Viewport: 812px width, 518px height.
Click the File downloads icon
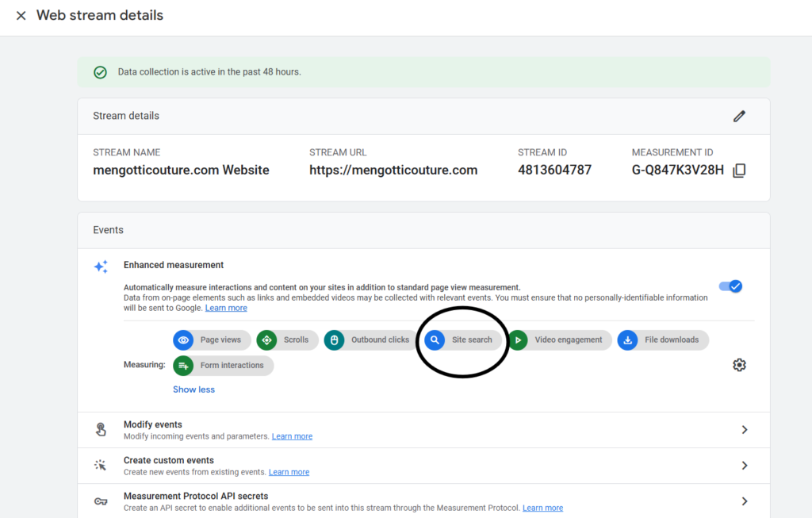point(628,340)
